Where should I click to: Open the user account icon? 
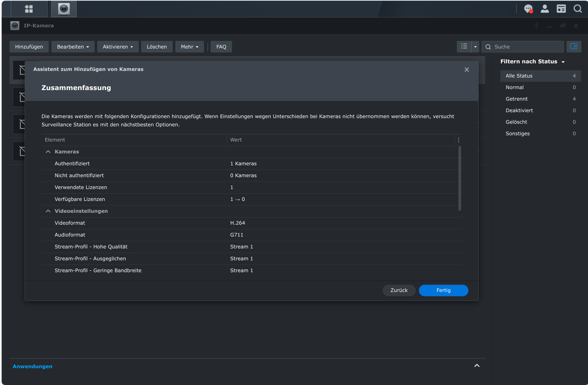click(545, 9)
